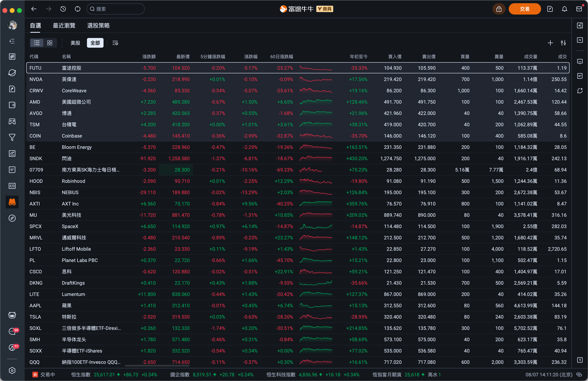Open right panel refresh-share icon
This screenshot has height=381, width=588.
coord(580,91)
